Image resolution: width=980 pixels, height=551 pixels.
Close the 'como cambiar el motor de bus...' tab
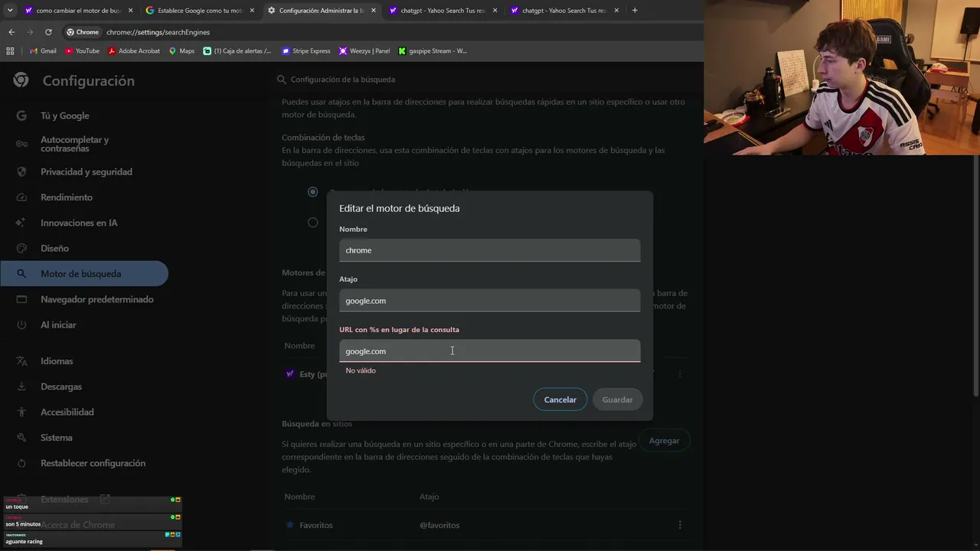point(131,11)
